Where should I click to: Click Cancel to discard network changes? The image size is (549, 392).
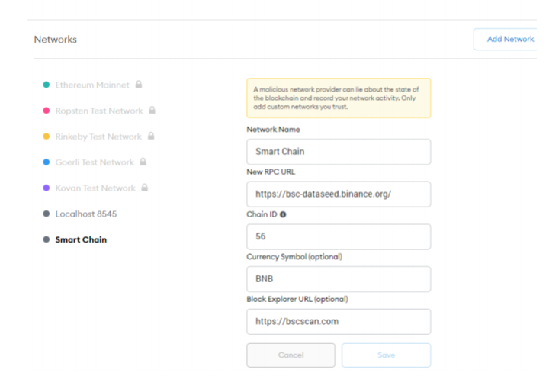coord(291,355)
